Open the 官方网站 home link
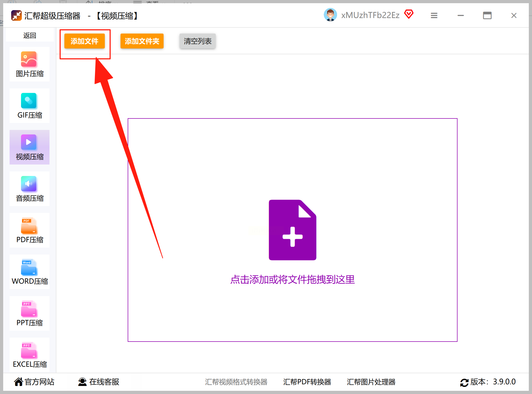Screen dimensions: 532x394 (x=34, y=382)
